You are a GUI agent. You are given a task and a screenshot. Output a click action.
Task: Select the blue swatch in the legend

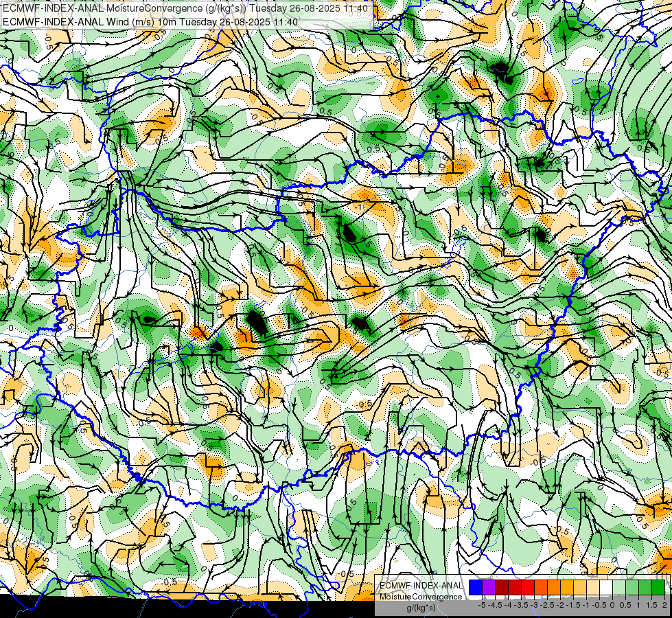[x=476, y=587]
